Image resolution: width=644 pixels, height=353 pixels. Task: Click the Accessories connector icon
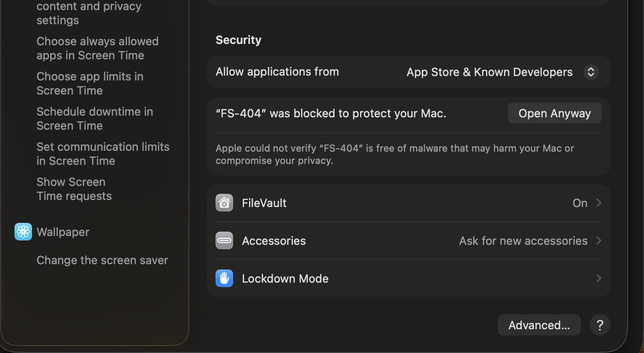pyautogui.click(x=224, y=240)
